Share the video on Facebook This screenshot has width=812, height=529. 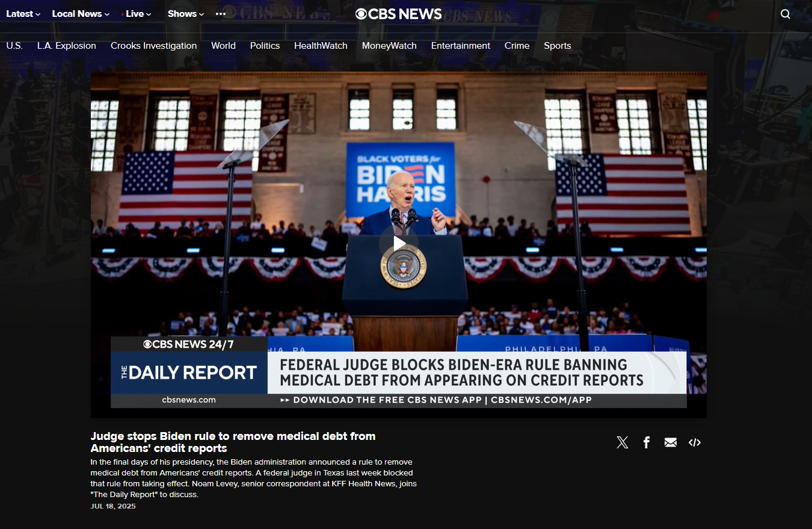[x=647, y=443]
